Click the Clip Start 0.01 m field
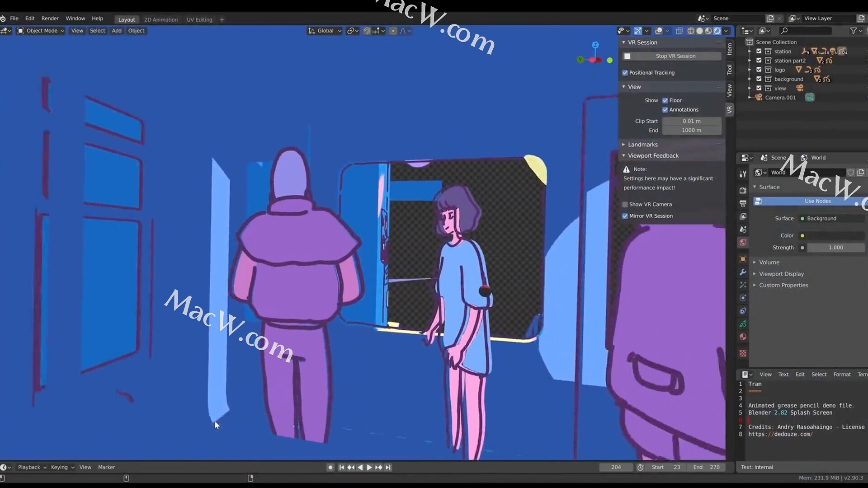Viewport: 868px width, 488px height. 692,121
